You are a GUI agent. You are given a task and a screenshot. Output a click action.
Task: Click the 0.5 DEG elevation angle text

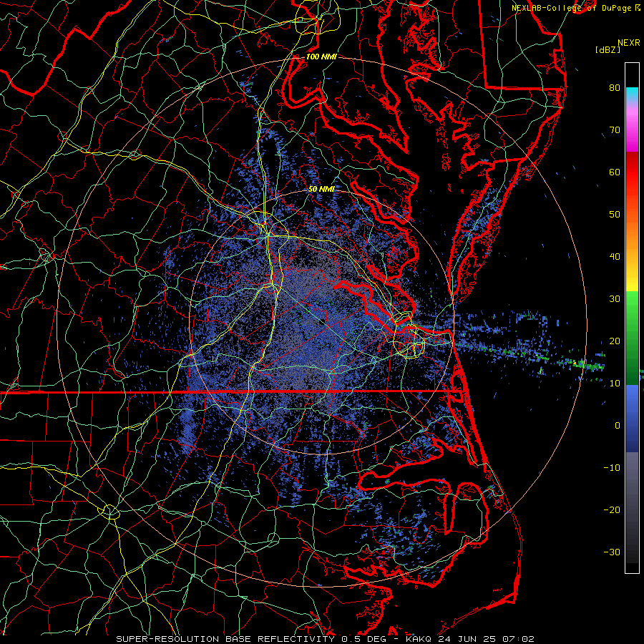(366, 639)
